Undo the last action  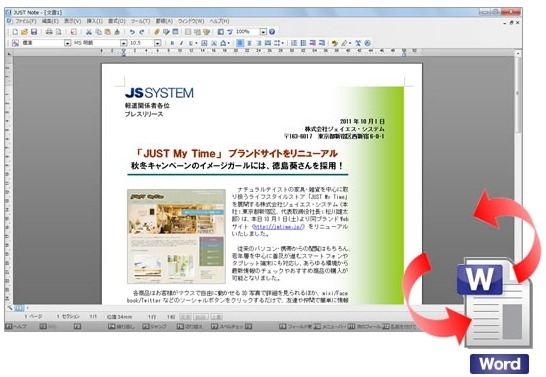point(132,32)
